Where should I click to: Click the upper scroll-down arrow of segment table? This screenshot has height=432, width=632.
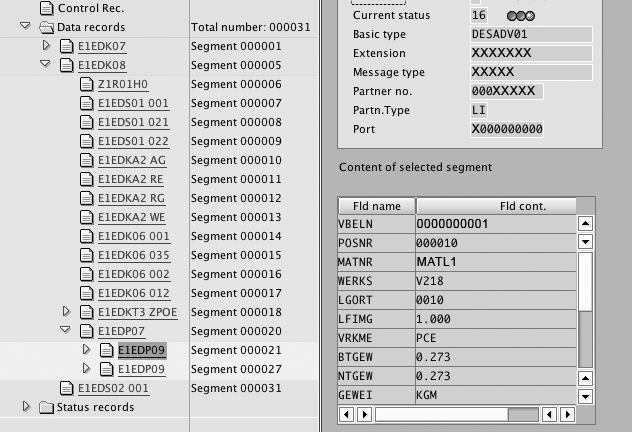pyautogui.click(x=585, y=242)
